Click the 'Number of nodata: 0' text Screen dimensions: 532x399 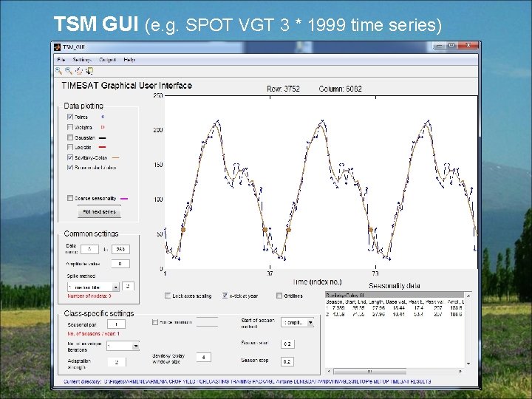point(89,296)
